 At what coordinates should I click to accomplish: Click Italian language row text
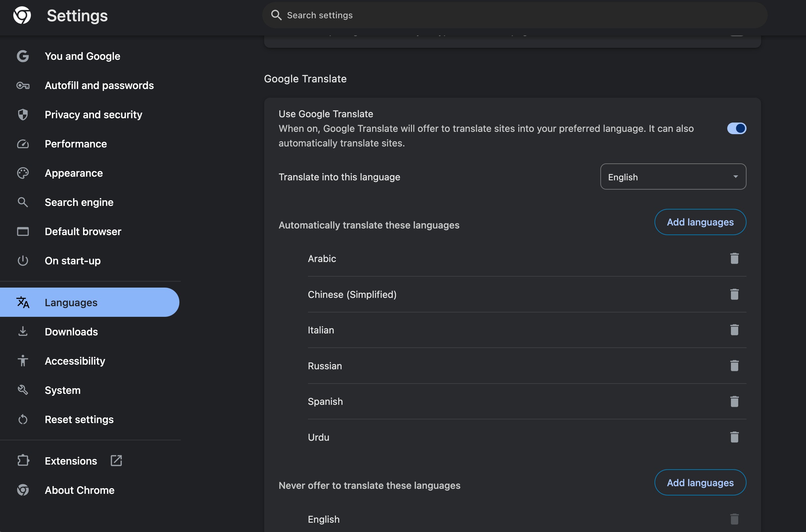(321, 330)
